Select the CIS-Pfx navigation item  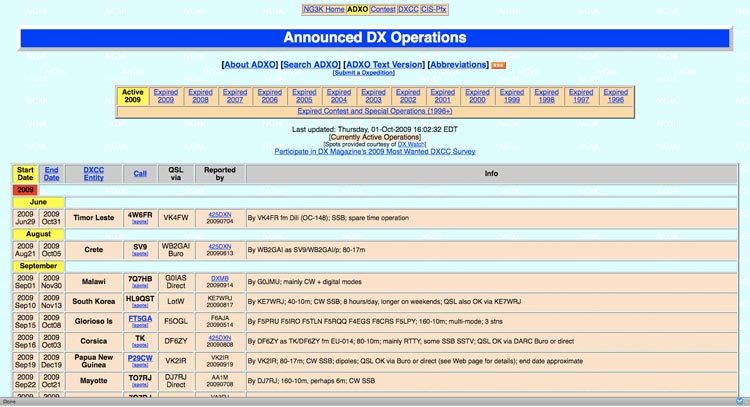point(434,9)
